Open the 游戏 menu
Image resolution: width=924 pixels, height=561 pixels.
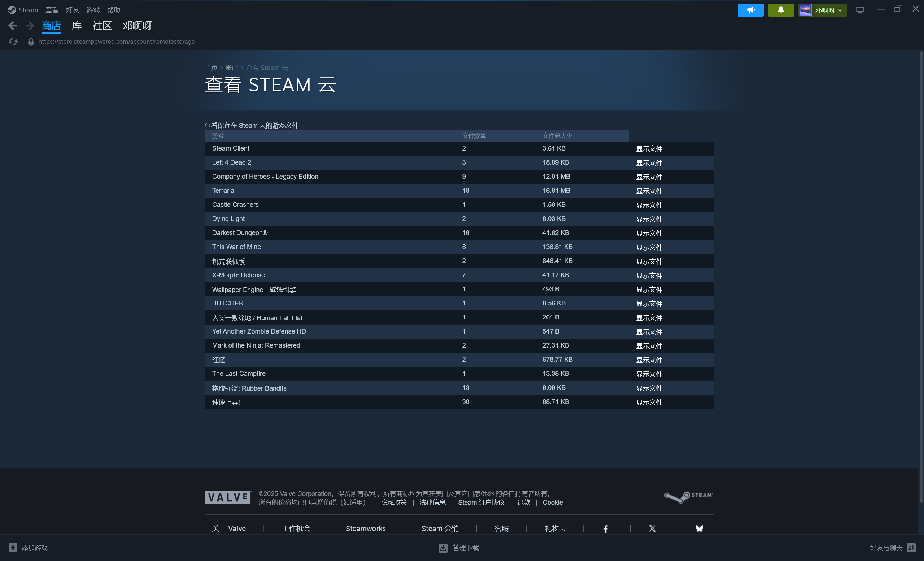[93, 10]
